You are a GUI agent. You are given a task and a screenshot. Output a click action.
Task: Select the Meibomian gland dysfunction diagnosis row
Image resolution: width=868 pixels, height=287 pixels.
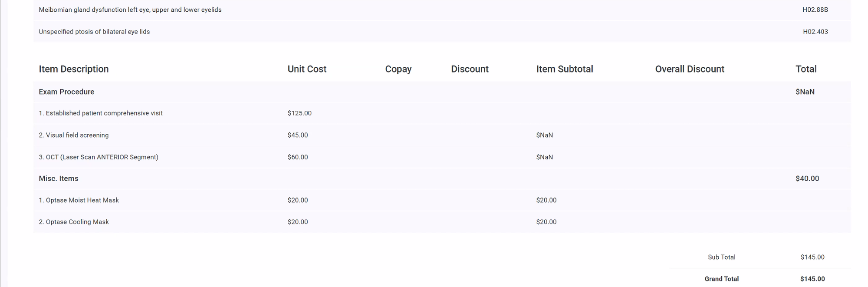tap(130, 10)
